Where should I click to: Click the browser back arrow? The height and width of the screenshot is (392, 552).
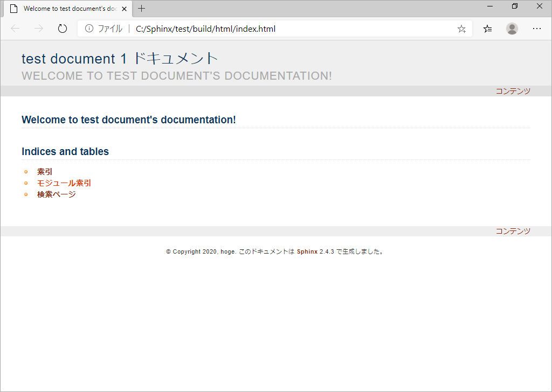[15, 29]
